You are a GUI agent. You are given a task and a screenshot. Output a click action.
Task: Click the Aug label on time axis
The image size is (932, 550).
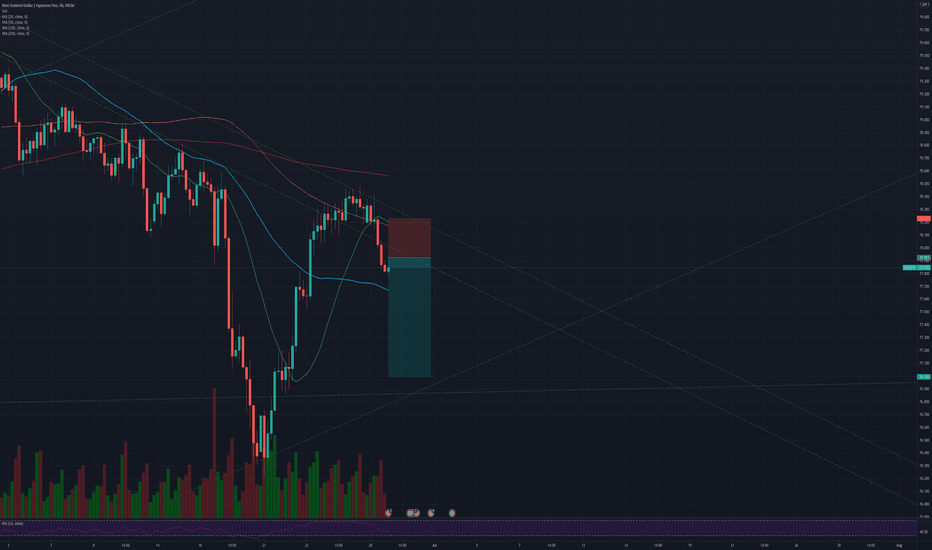coord(899,545)
